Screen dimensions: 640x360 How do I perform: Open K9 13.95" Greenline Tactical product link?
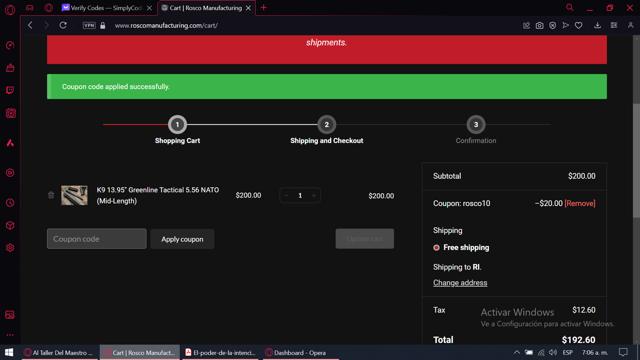point(158,195)
